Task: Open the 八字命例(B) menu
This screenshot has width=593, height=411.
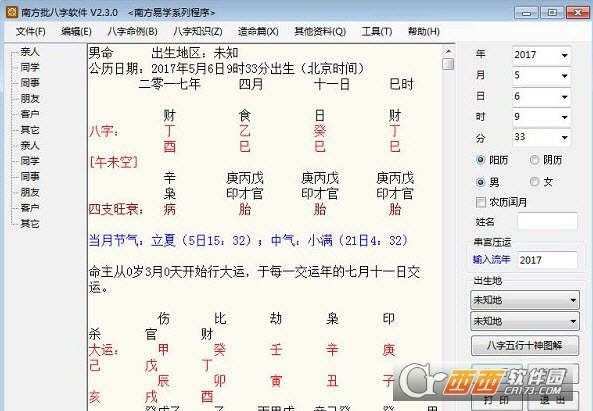Action: tap(132, 31)
